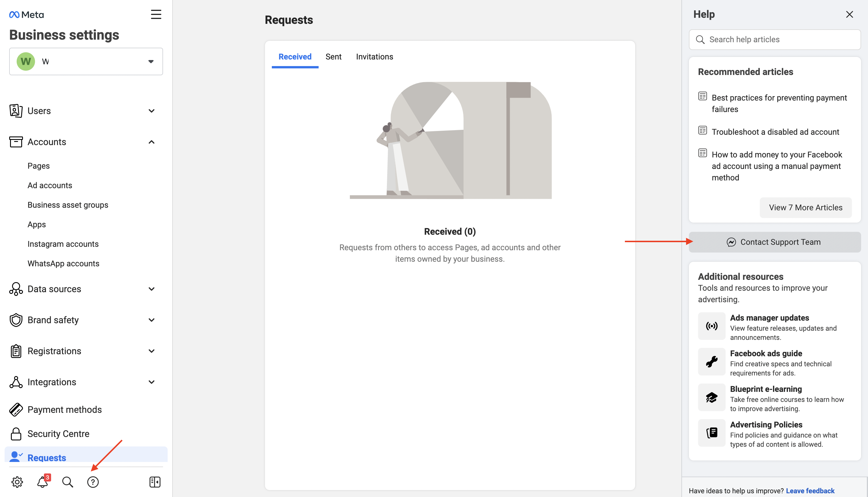The height and width of the screenshot is (497, 868).
Task: Click the Meta logo
Action: pos(27,15)
